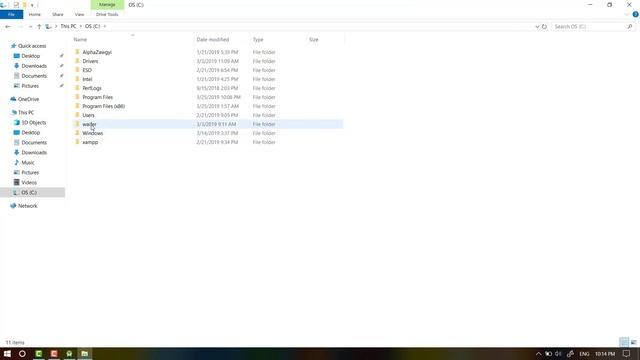
Task: Switch to Details view via status bar icon
Action: (x=624, y=342)
